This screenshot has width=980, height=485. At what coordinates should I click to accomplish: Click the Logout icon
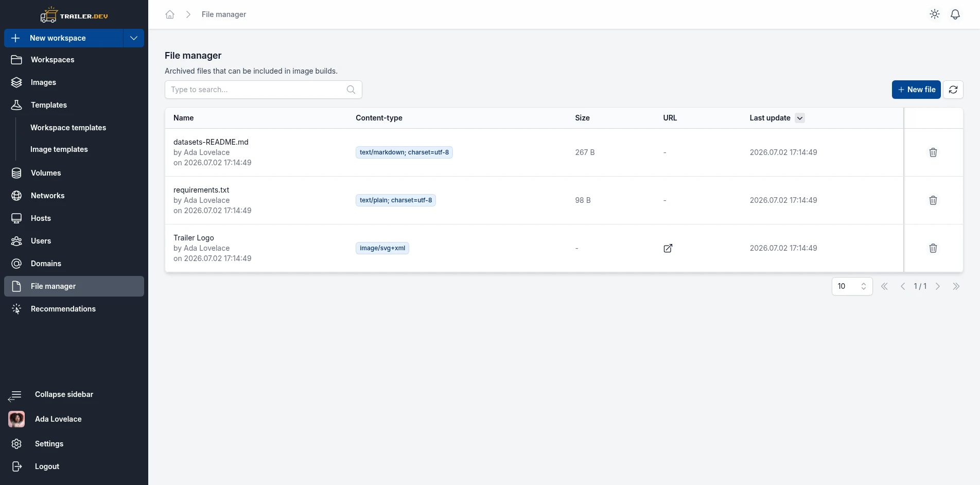click(16, 466)
